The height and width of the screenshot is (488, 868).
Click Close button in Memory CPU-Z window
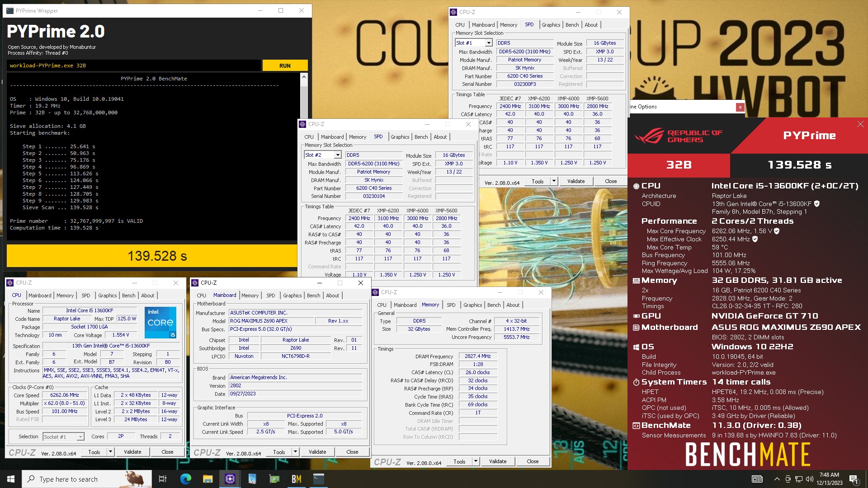533,461
